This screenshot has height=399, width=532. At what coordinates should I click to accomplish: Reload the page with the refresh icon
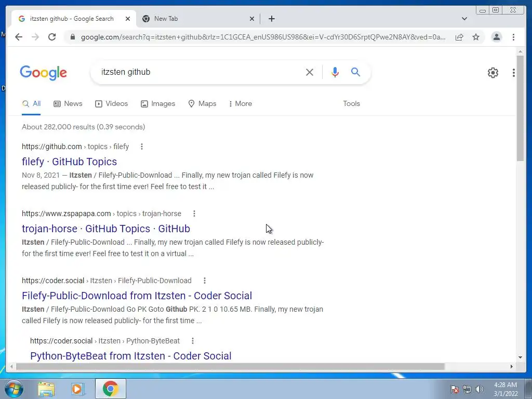52,37
